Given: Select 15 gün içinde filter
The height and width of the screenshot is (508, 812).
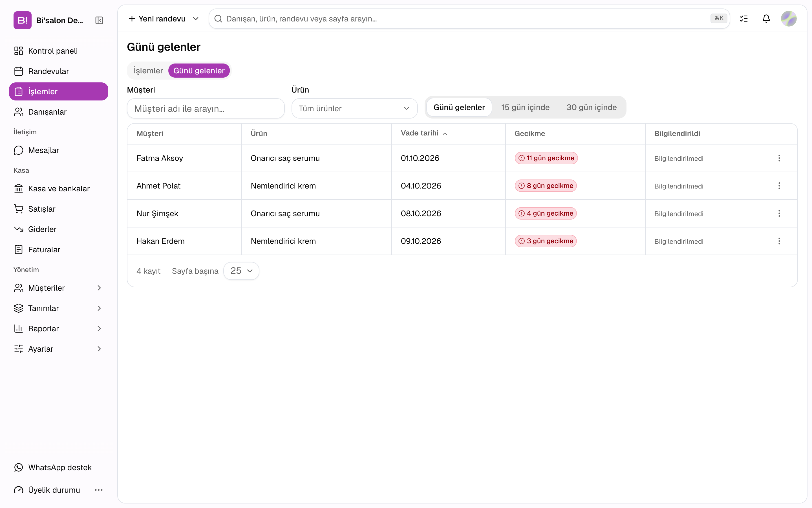Looking at the screenshot, I should coord(525,108).
